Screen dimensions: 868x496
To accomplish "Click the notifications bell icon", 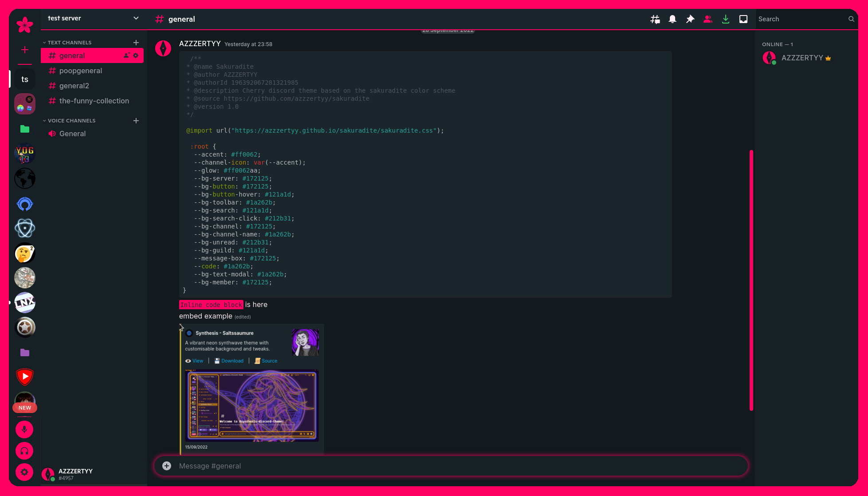I will 673,19.
